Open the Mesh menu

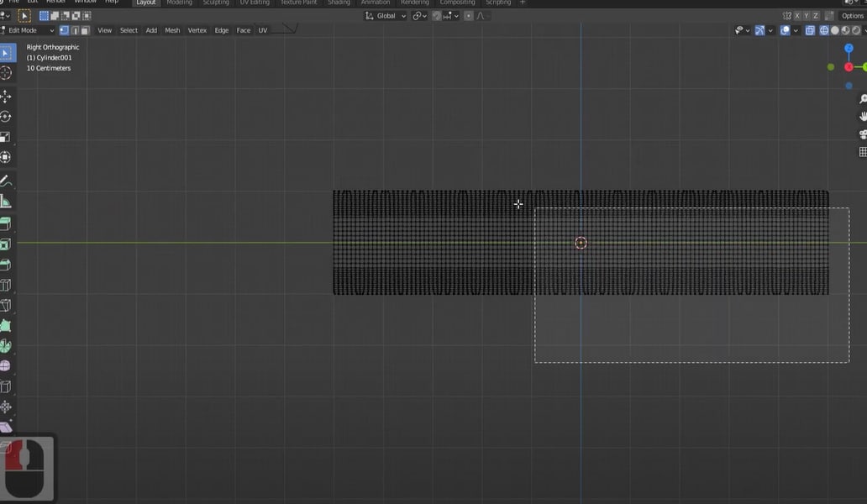click(172, 30)
